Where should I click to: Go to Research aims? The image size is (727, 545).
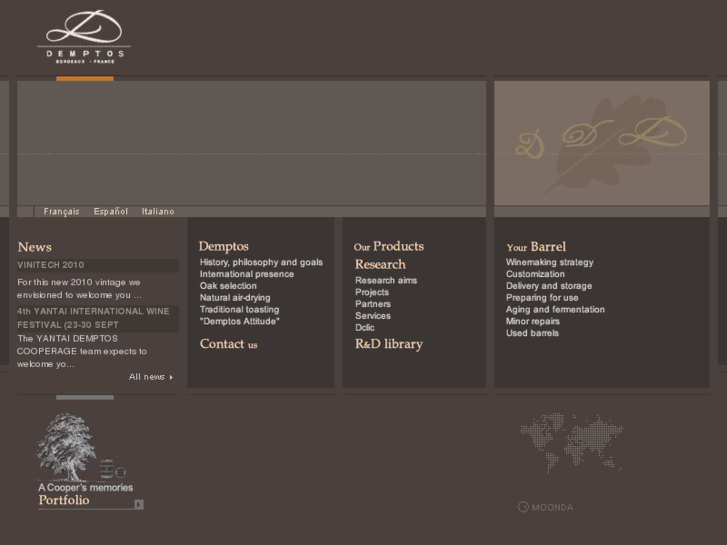(386, 280)
